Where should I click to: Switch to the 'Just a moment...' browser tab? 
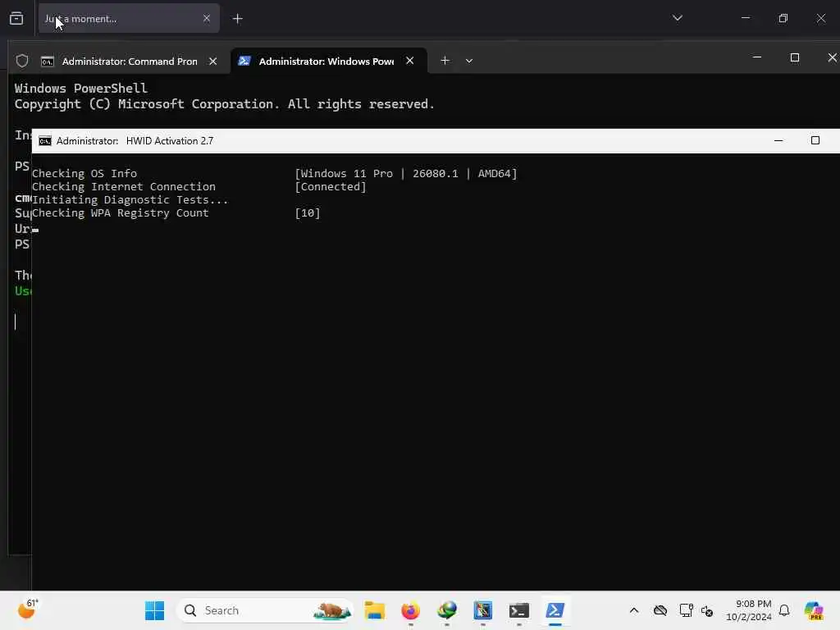pyautogui.click(x=129, y=18)
